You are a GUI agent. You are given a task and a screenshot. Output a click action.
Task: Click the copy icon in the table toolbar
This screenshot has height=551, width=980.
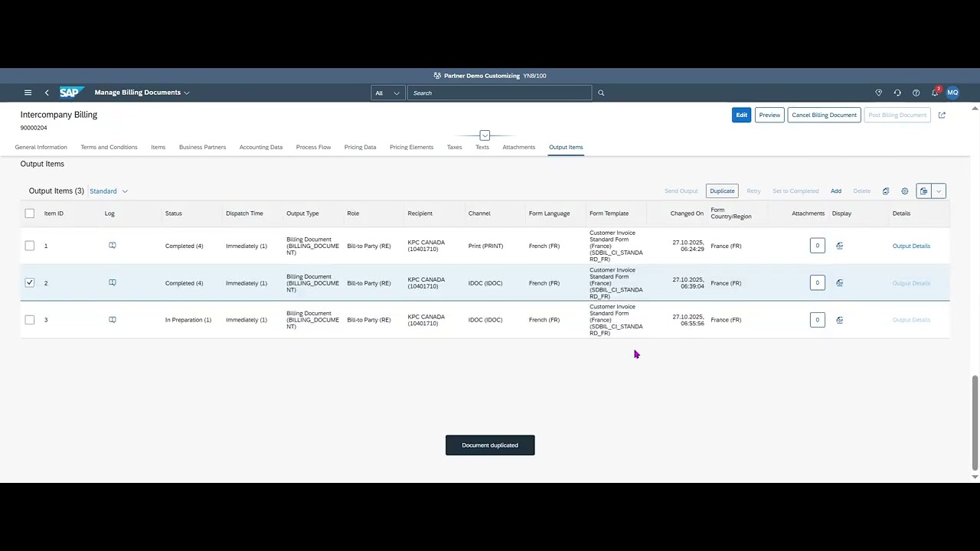coord(886,191)
